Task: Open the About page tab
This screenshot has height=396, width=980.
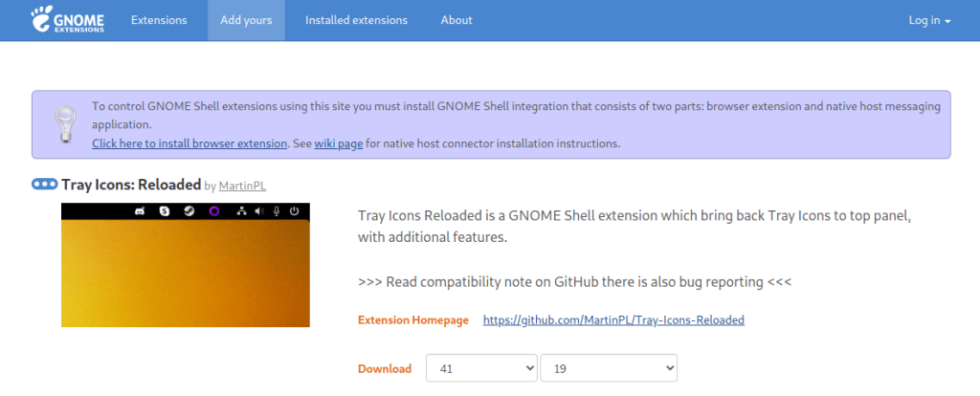Action: click(457, 20)
